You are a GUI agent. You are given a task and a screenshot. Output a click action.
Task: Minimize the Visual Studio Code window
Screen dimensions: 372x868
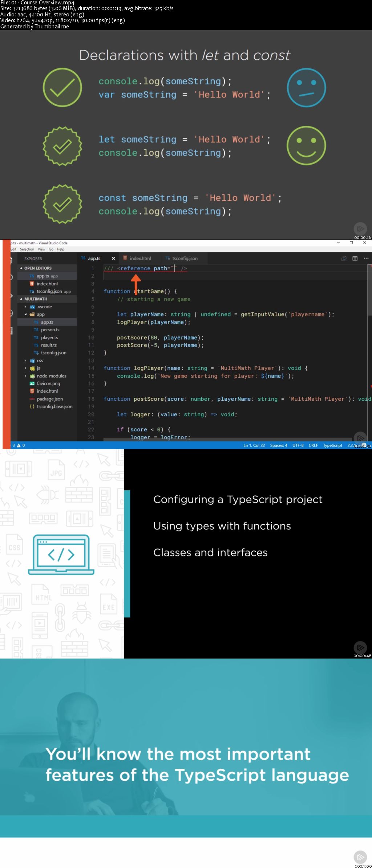[338, 243]
